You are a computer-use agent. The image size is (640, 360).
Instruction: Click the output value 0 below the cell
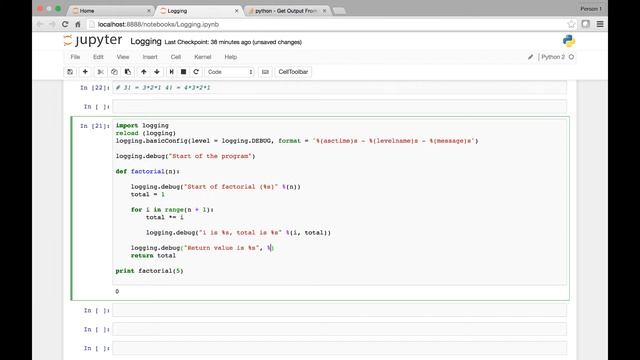click(x=117, y=291)
